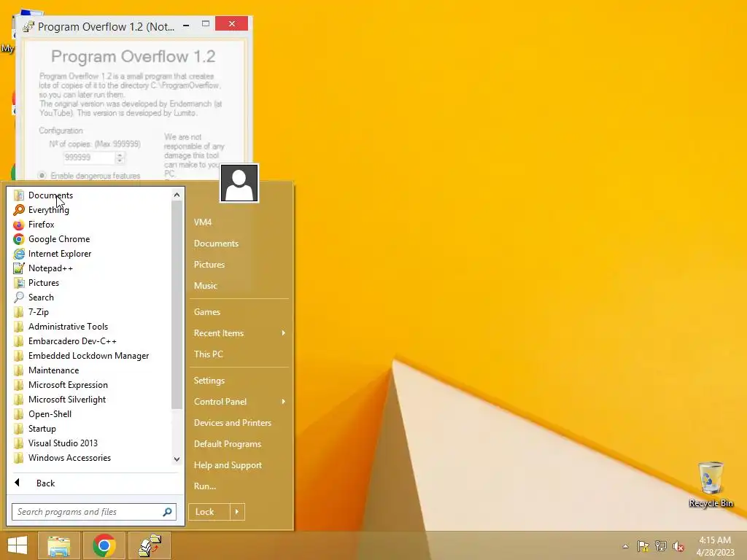747x560 pixels.
Task: Switch to Program Overflow taskbar button
Action: point(150,545)
